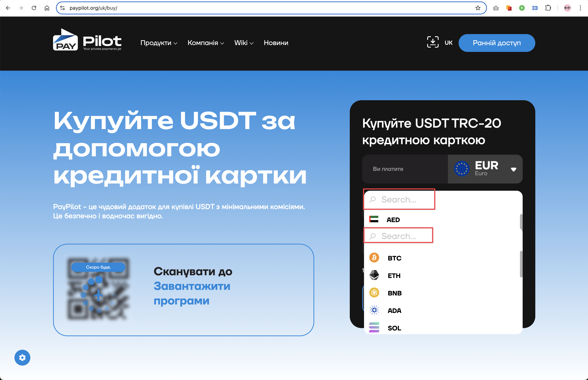This screenshot has height=380, width=588.
Task: Open the browser extensions puzzle icon
Action: click(x=548, y=8)
